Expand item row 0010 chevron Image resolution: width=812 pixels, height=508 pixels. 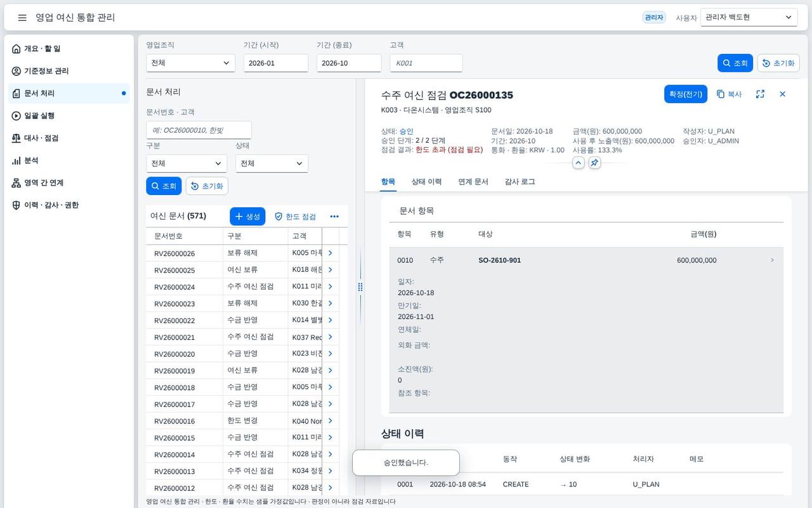pyautogui.click(x=772, y=260)
